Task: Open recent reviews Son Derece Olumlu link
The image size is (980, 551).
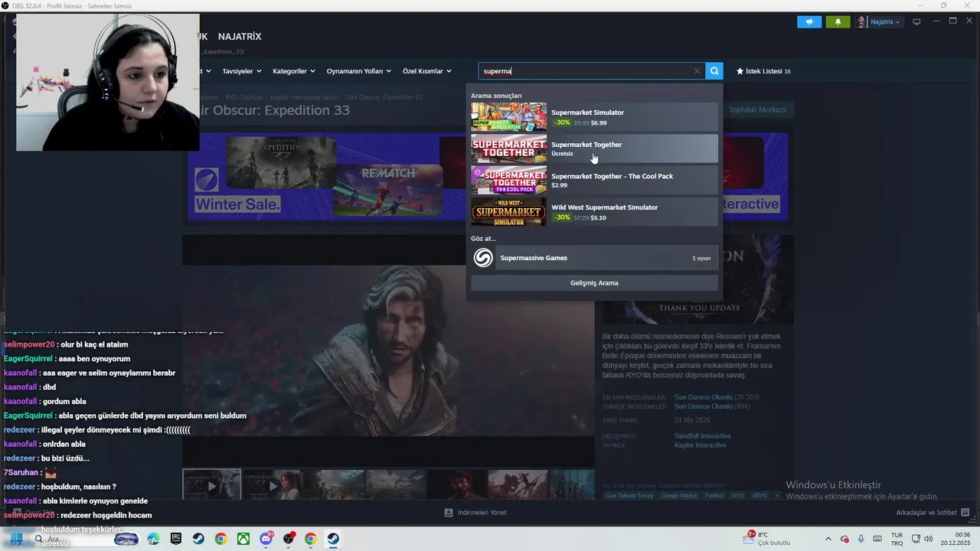Action: [704, 397]
